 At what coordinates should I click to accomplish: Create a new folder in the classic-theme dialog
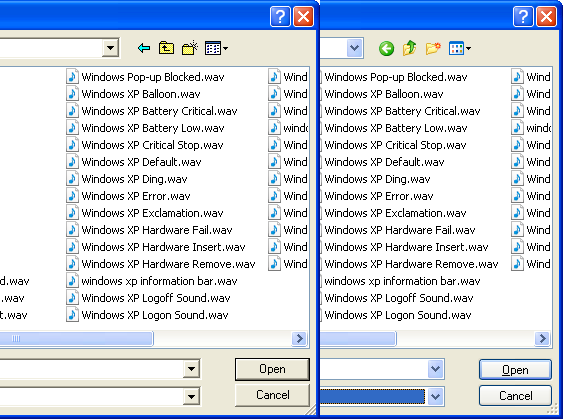click(190, 48)
